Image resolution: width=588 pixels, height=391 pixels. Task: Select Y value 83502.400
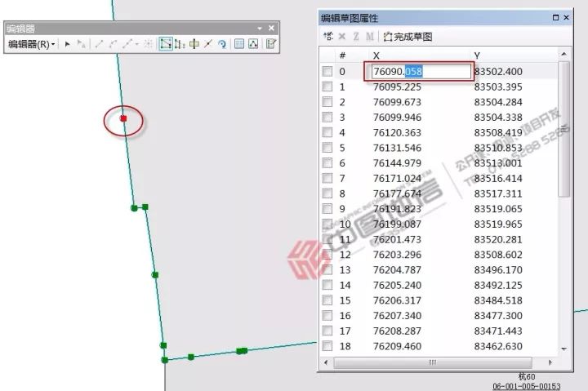498,72
